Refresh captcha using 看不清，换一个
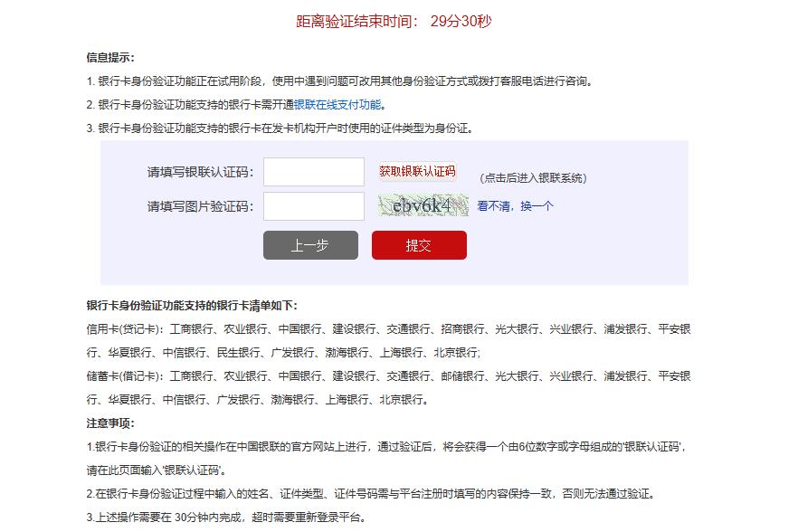This screenshot has height=532, width=798. point(514,207)
